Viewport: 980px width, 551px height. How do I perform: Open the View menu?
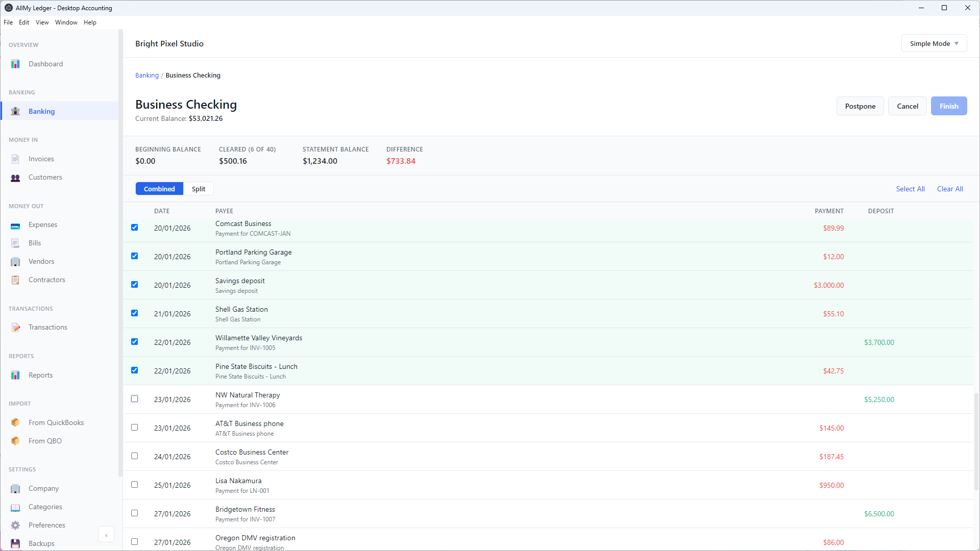click(42, 22)
